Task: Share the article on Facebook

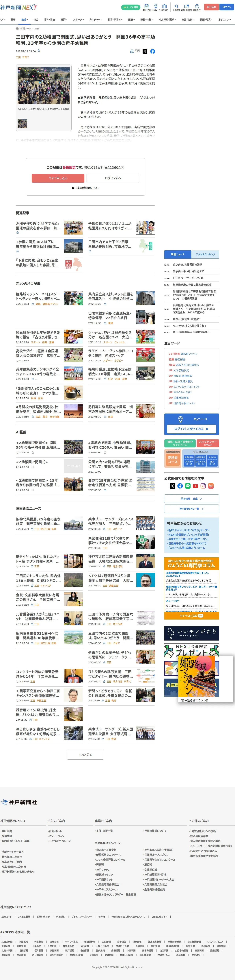Action: coord(152,51)
